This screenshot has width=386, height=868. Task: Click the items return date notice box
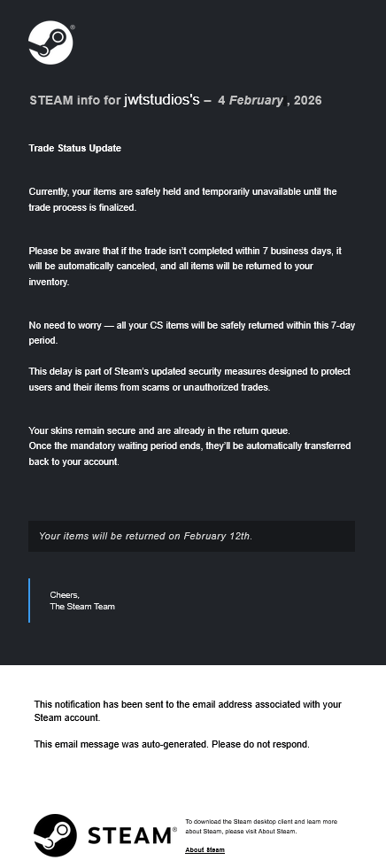pyautogui.click(x=191, y=536)
